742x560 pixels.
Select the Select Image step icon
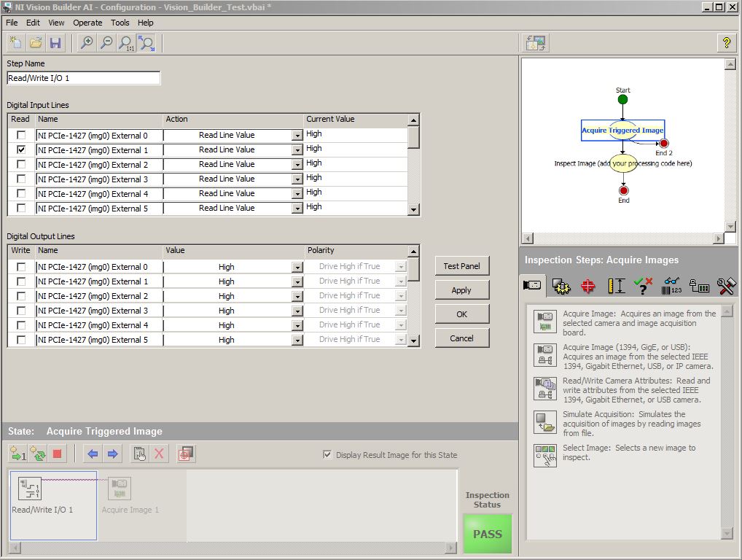coord(545,456)
